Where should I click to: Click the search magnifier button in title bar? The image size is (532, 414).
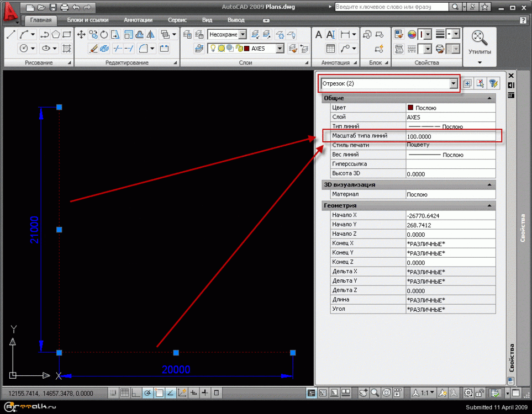[455, 7]
